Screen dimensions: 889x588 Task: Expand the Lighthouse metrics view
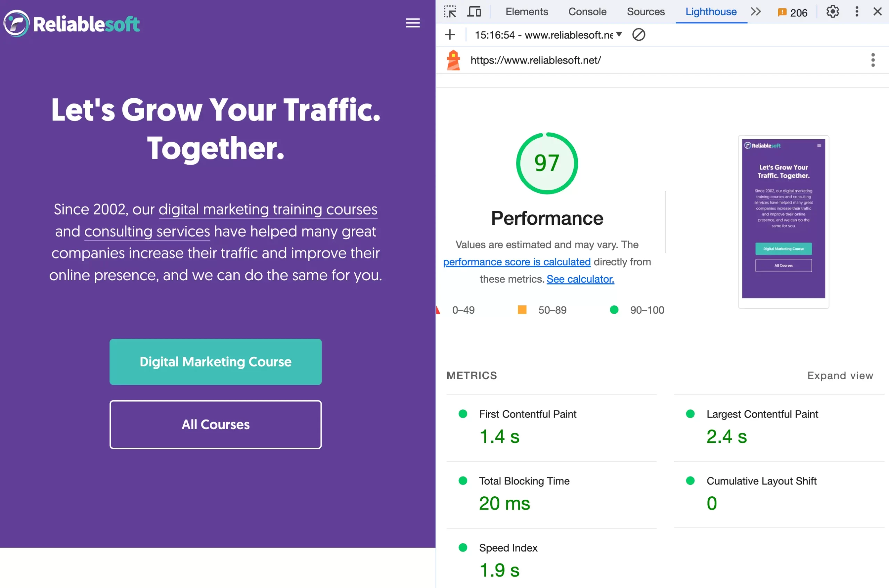click(840, 375)
